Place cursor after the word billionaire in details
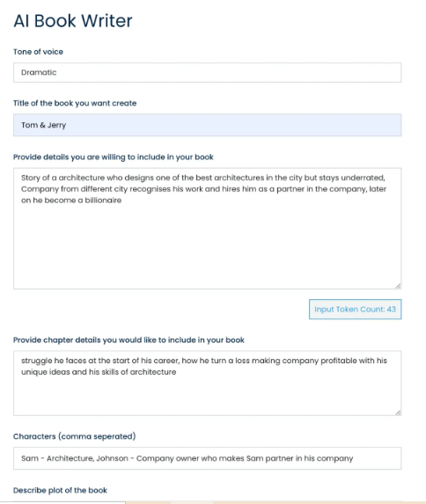This screenshot has width=426, height=504. coord(122,201)
